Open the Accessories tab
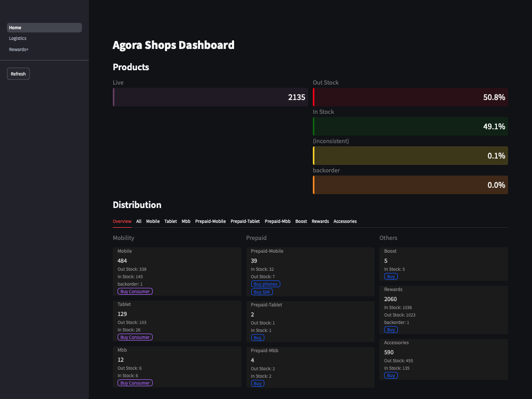Viewport: 532px width, 399px height. [345, 221]
